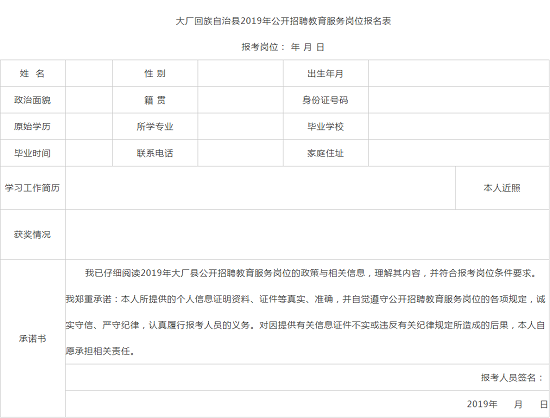Select the 身份证号码 blank field
The width and height of the screenshot is (550, 418).
(x=459, y=100)
